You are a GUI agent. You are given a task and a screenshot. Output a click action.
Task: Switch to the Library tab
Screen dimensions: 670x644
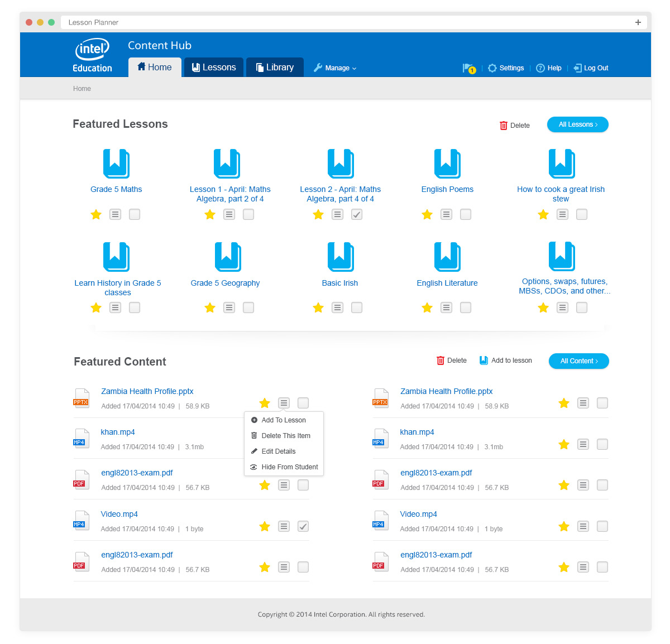[x=275, y=67]
